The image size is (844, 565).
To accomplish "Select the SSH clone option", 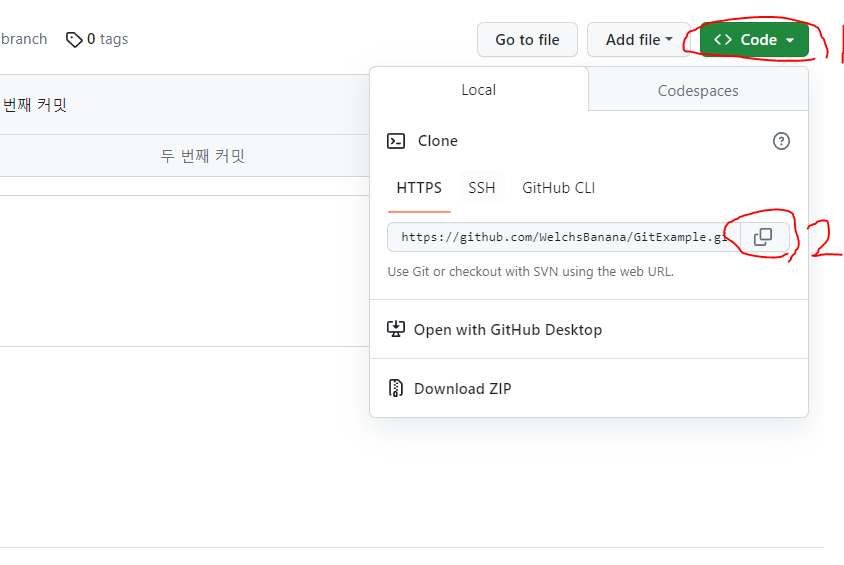I will coord(482,188).
